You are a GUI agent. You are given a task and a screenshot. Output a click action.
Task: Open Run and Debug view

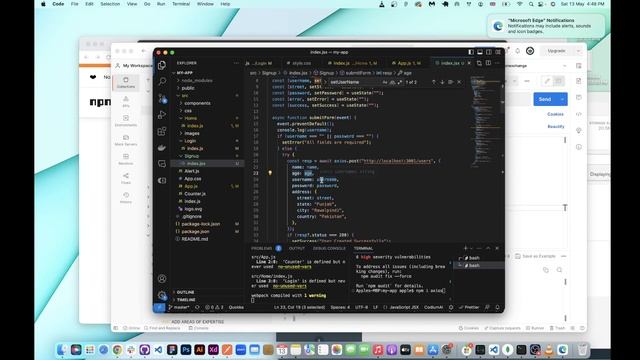(x=162, y=115)
